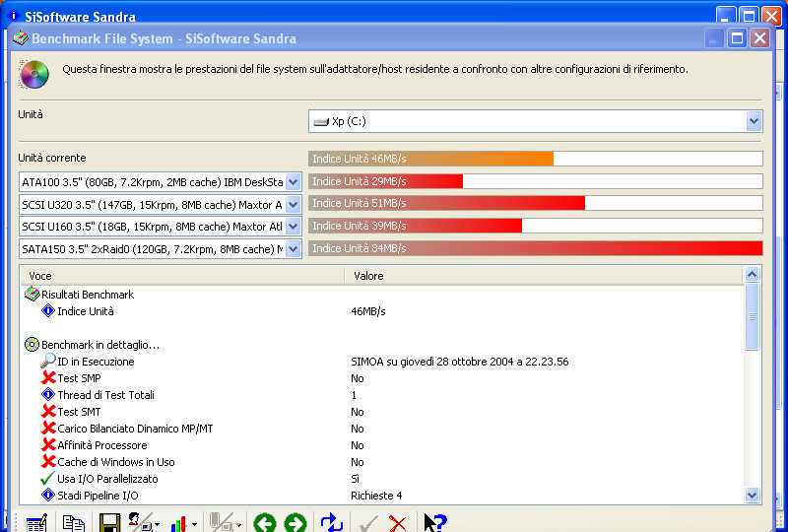Maximize the Benchmark File System window

coord(737,38)
